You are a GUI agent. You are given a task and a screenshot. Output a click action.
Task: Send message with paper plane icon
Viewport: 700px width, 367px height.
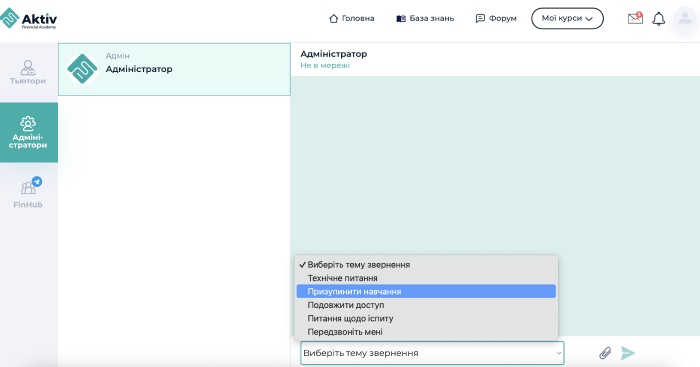click(628, 353)
